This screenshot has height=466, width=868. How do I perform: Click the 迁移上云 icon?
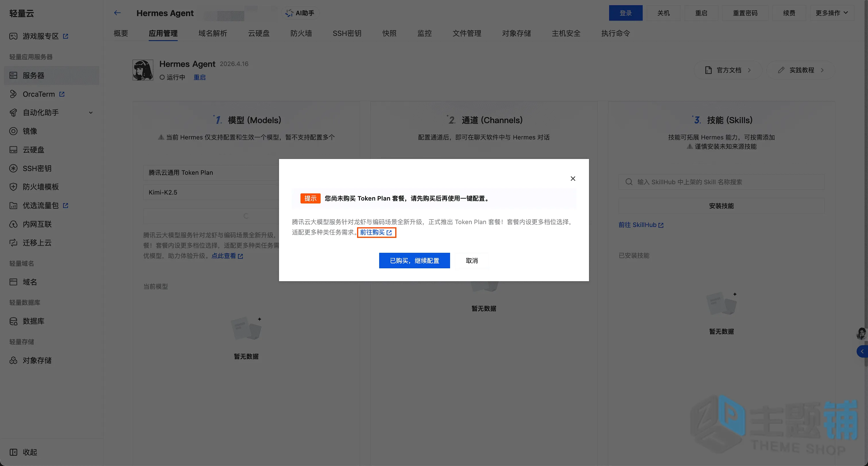click(x=13, y=242)
